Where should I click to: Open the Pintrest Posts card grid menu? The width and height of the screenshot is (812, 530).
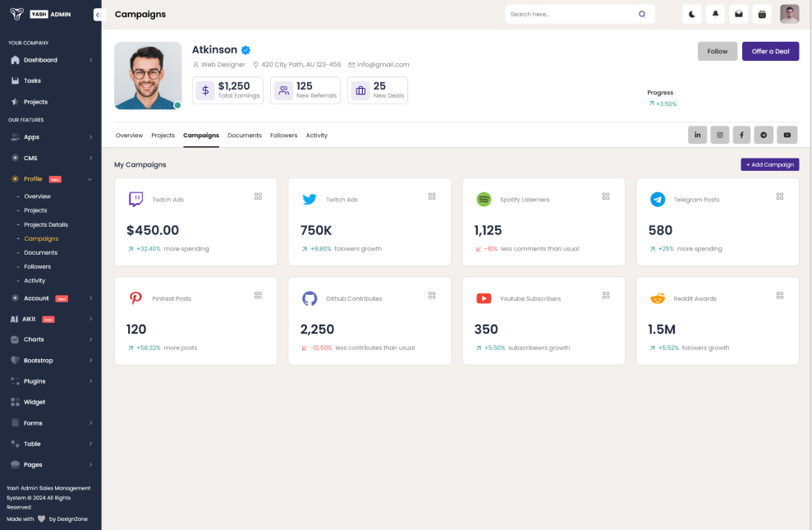click(258, 295)
